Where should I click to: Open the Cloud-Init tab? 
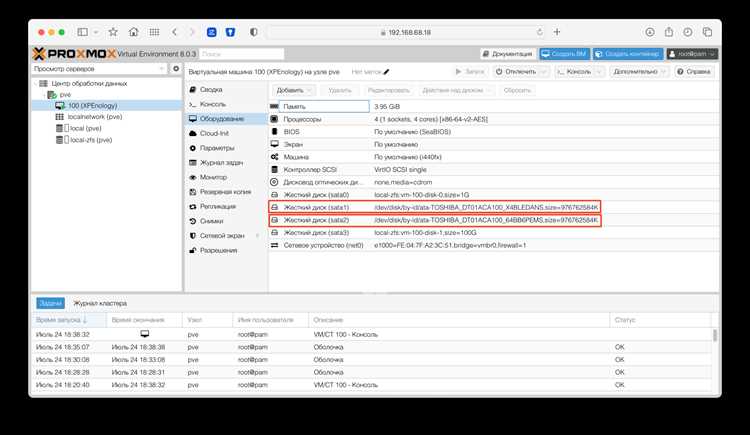pyautogui.click(x=214, y=134)
